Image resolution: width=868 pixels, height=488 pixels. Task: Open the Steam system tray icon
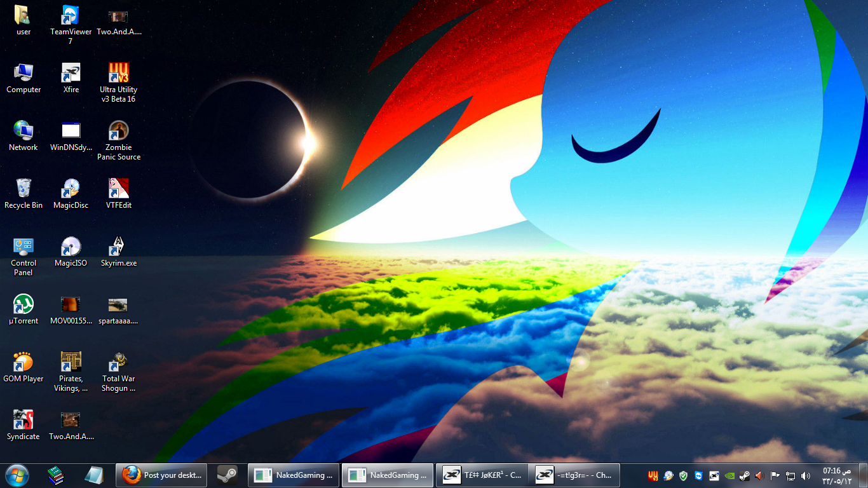click(745, 475)
